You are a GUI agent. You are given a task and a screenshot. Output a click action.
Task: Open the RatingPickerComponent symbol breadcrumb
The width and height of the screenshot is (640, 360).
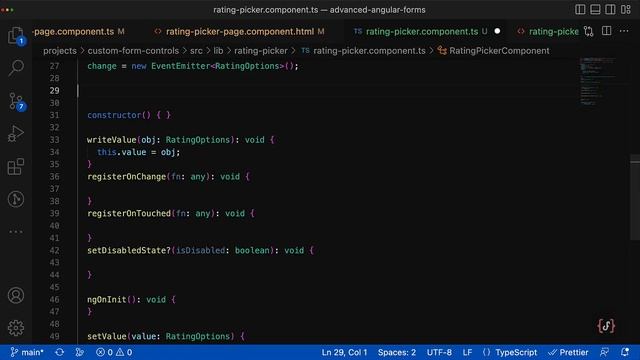[x=494, y=51]
